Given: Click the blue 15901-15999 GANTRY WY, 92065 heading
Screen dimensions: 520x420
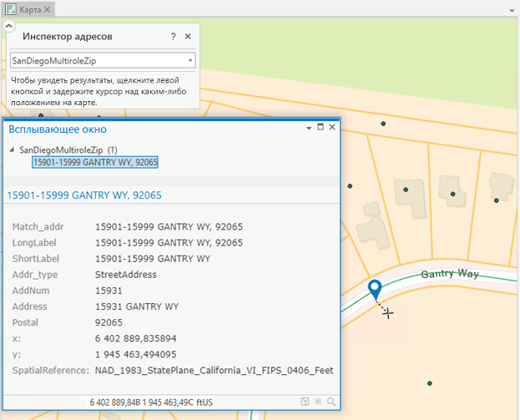Looking at the screenshot, I should pos(84,195).
